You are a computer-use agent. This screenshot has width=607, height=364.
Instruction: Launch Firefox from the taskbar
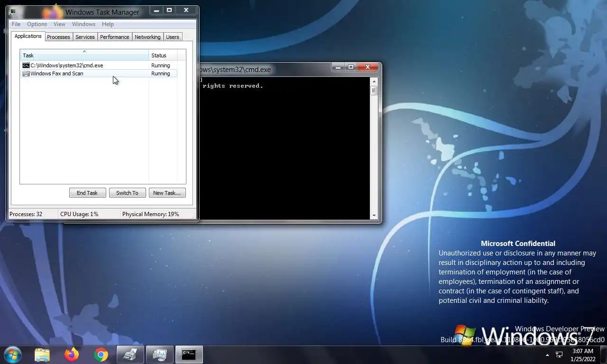coord(72,355)
